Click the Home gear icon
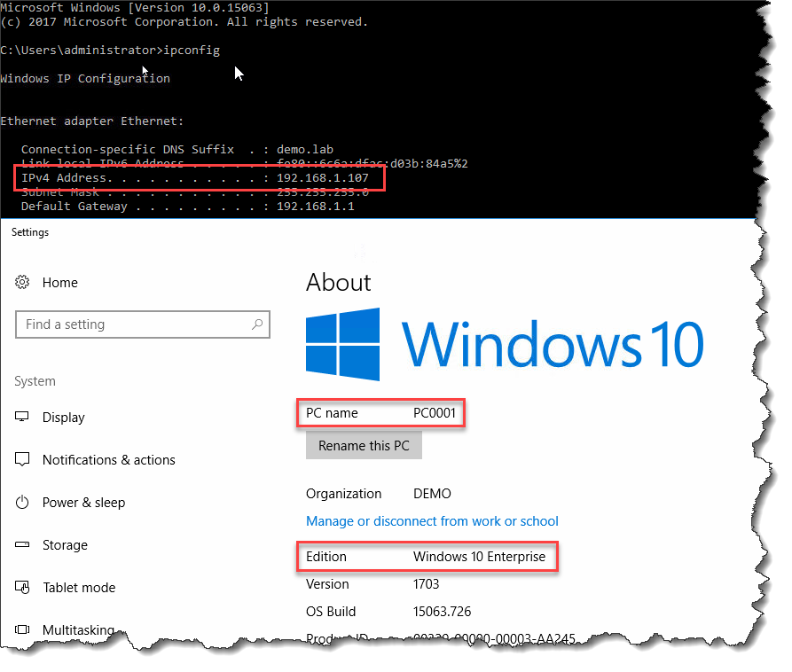Screen dimensions: 792x672 coord(22,282)
